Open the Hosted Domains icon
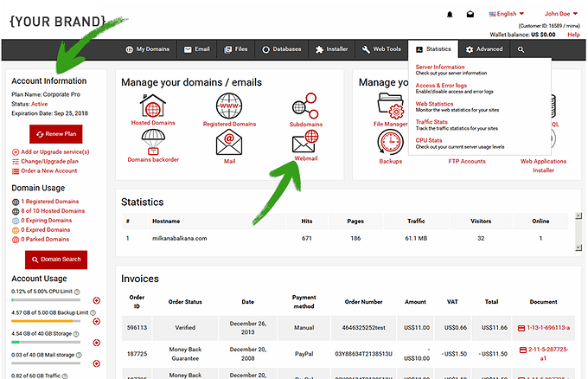The image size is (588, 379). (152, 106)
